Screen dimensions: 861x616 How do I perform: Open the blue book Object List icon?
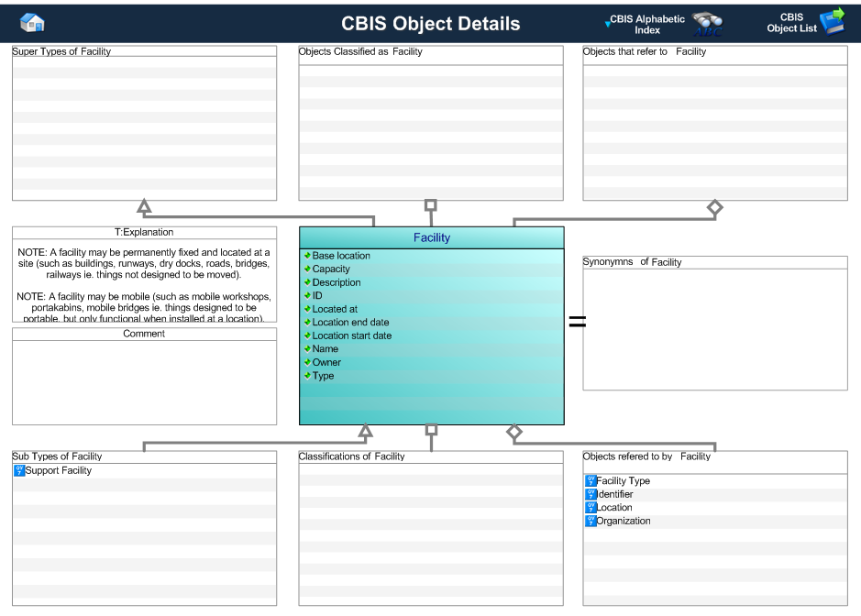point(833,21)
